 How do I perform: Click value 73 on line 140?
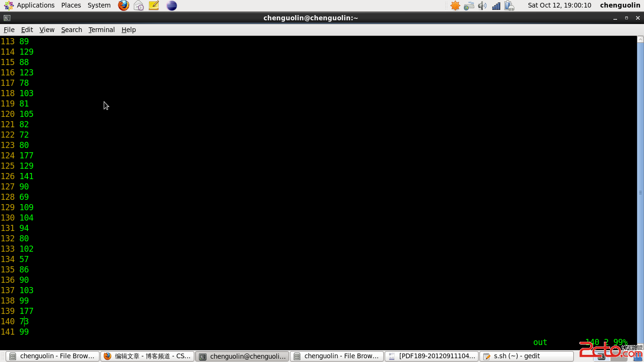pos(24,321)
